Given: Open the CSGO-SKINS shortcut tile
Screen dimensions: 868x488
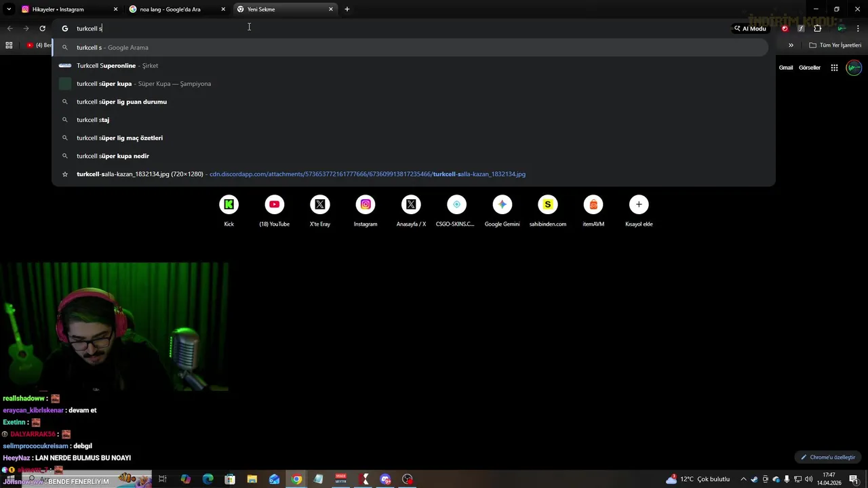Looking at the screenshot, I should tap(456, 211).
